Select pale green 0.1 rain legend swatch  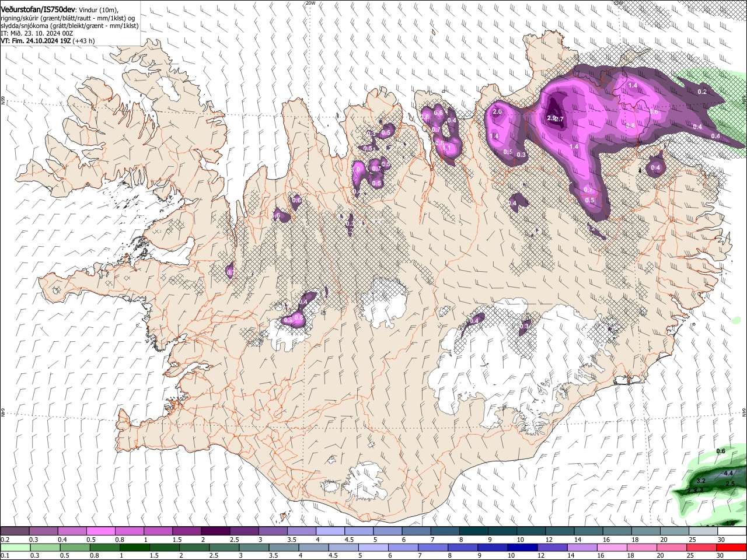(15, 548)
